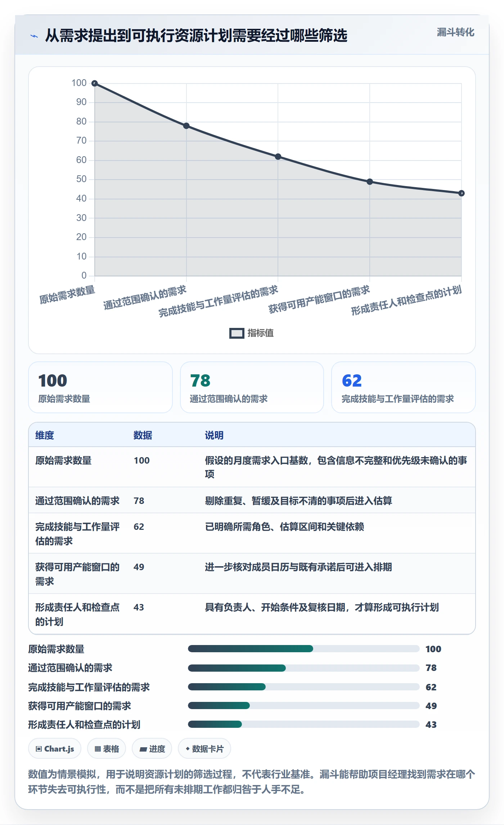The height and width of the screenshot is (825, 504).
Task: Click table cell 进一步核对成员日历与既有承诺后可进入排期
Action: click(298, 567)
